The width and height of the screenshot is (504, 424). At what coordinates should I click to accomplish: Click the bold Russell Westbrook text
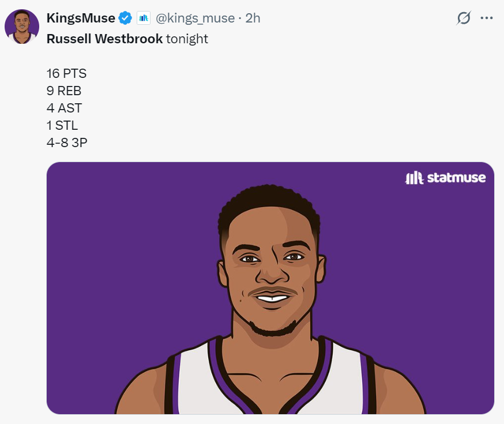[x=104, y=39]
